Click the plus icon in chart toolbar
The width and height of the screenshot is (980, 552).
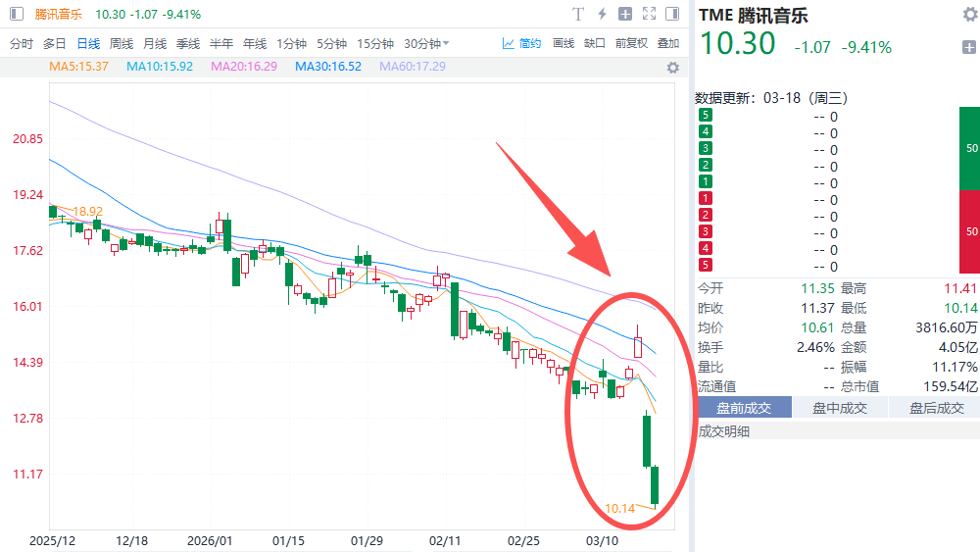(x=625, y=14)
